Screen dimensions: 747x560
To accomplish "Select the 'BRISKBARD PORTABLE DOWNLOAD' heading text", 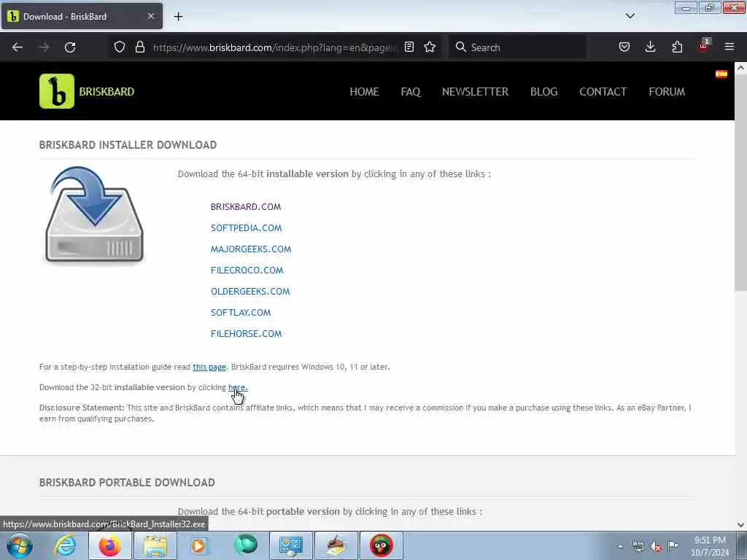I will coord(127,483).
